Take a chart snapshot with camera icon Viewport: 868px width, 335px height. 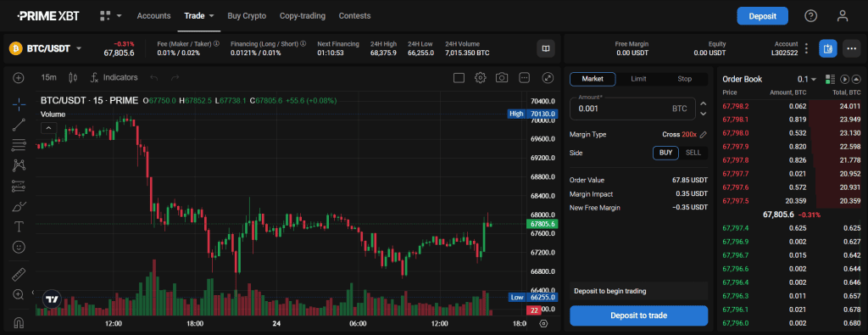click(x=502, y=77)
